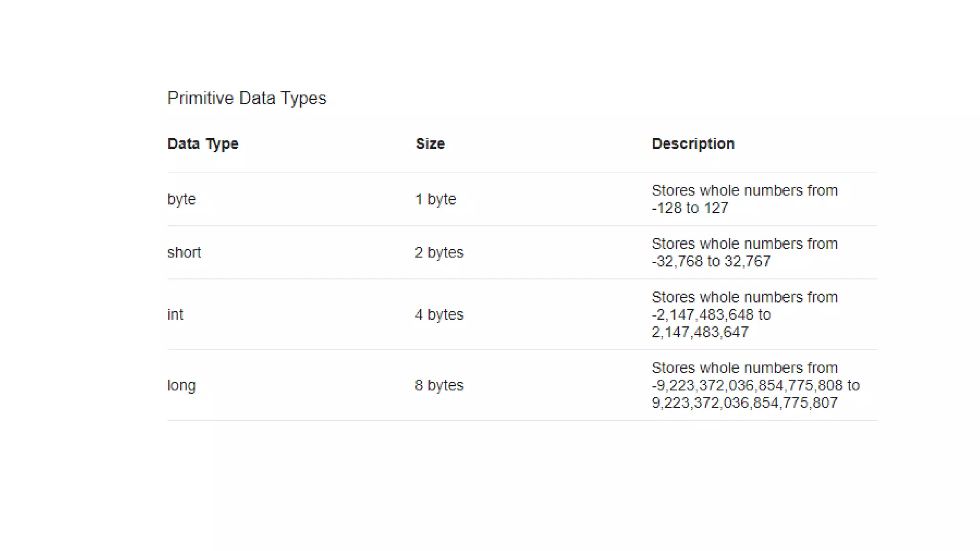Image resolution: width=980 pixels, height=551 pixels.
Task: Click the 4 bytes size cell
Action: (x=439, y=315)
